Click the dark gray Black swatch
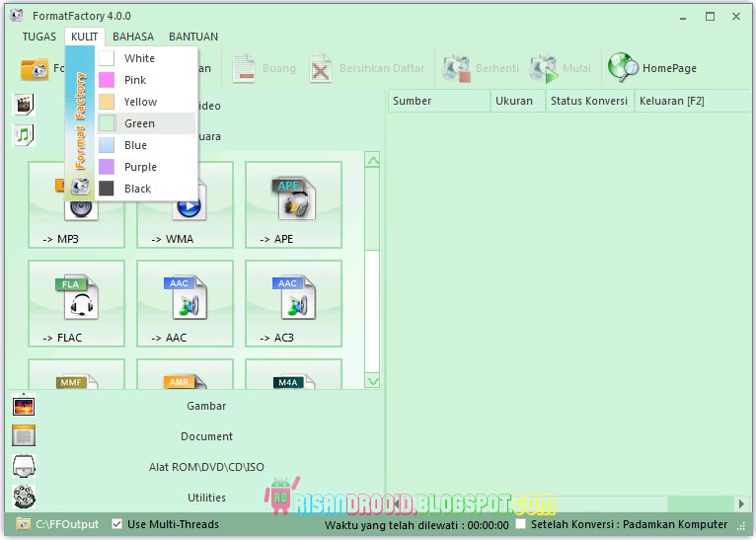 pyautogui.click(x=107, y=189)
